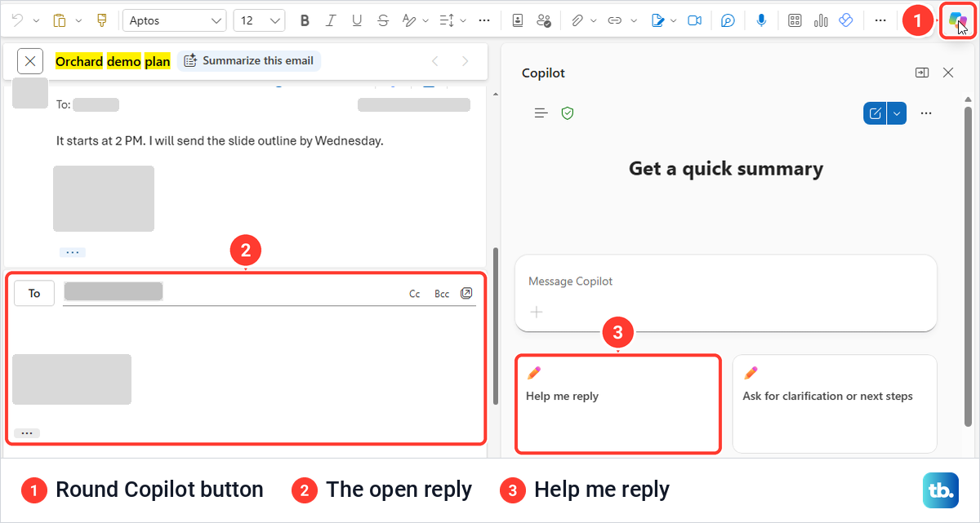Add Cc recipients to the reply
Image resolution: width=980 pixels, height=523 pixels.
(415, 294)
